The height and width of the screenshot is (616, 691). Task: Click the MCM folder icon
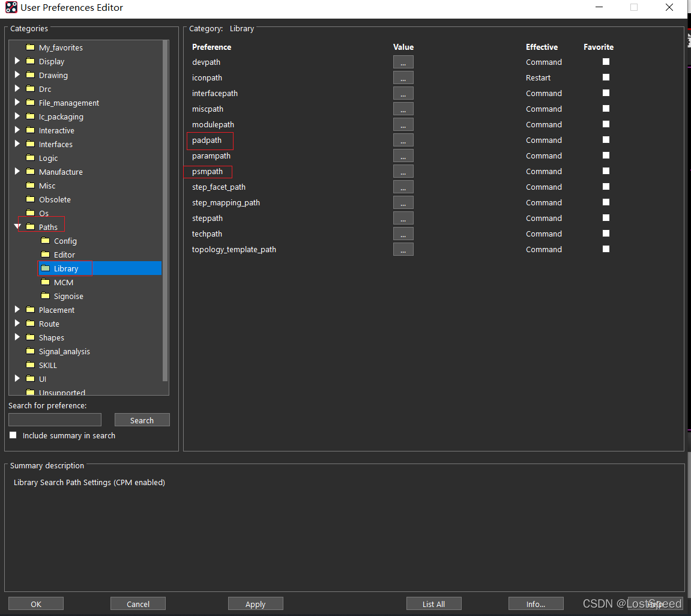pos(45,282)
